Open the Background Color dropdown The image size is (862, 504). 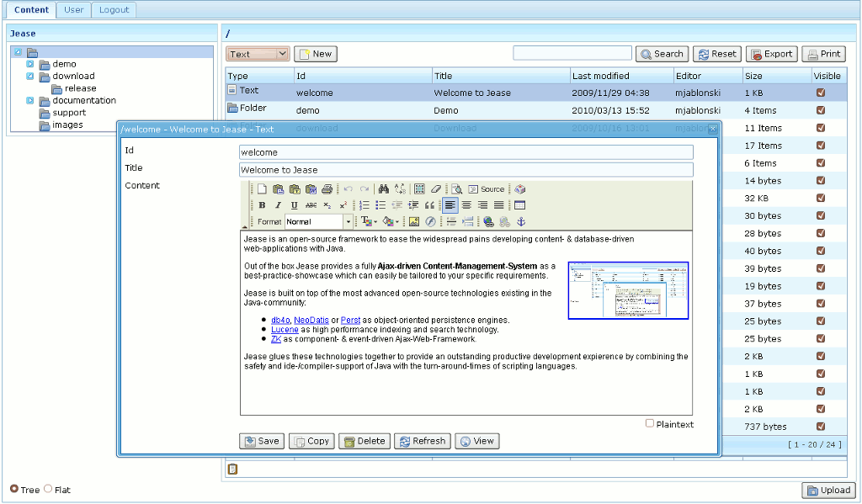click(x=391, y=221)
